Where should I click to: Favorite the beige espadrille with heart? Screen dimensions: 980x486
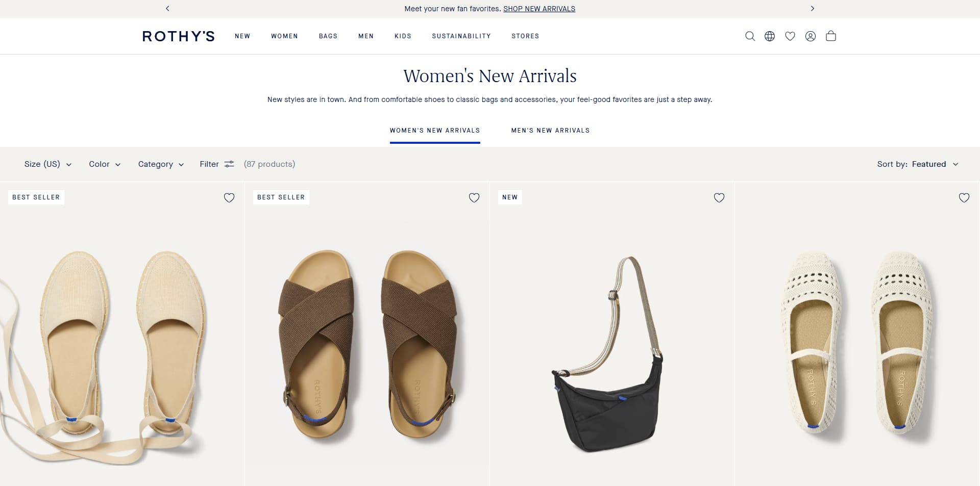click(229, 198)
